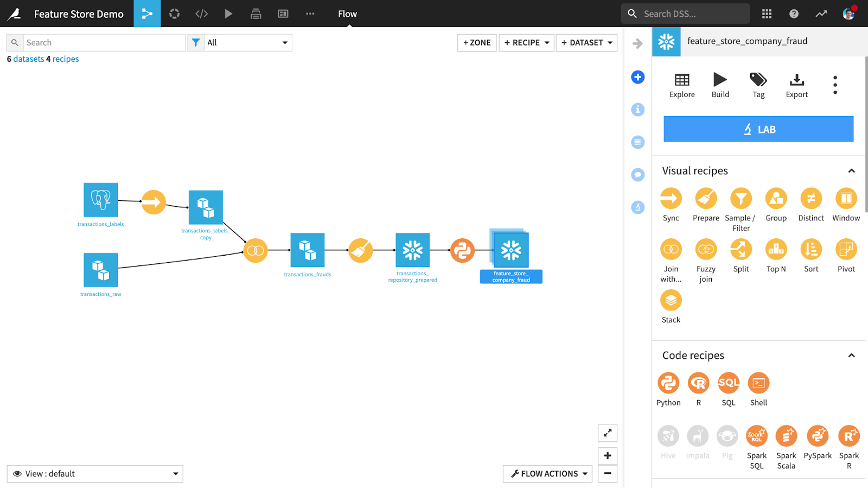Select the transactions_repository_prepared Snowflake dataset
868x488 pixels.
pyautogui.click(x=413, y=250)
